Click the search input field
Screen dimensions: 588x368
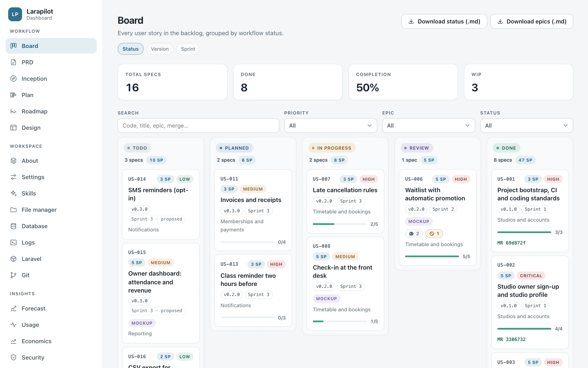pyautogui.click(x=198, y=125)
